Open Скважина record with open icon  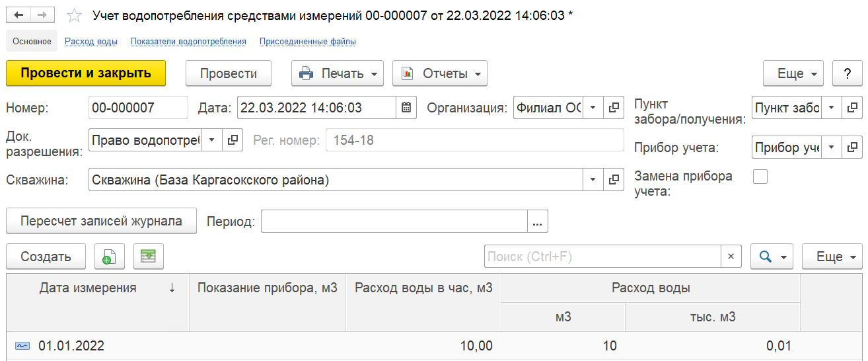pos(614,179)
